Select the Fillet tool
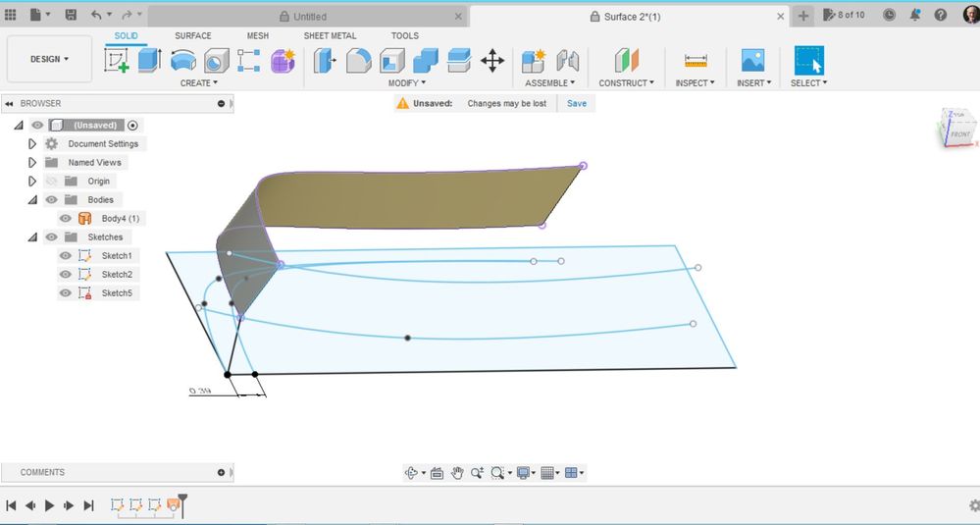 359,61
